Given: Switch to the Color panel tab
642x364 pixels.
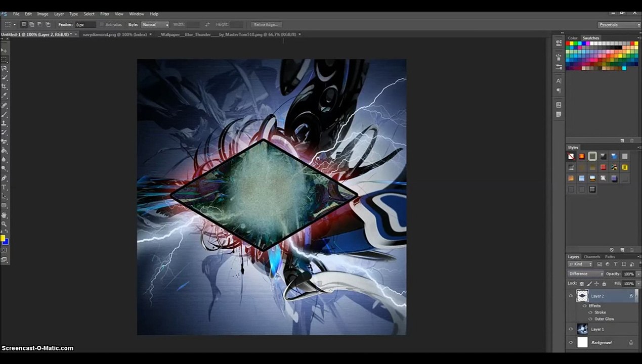Looking at the screenshot, I should (x=573, y=38).
